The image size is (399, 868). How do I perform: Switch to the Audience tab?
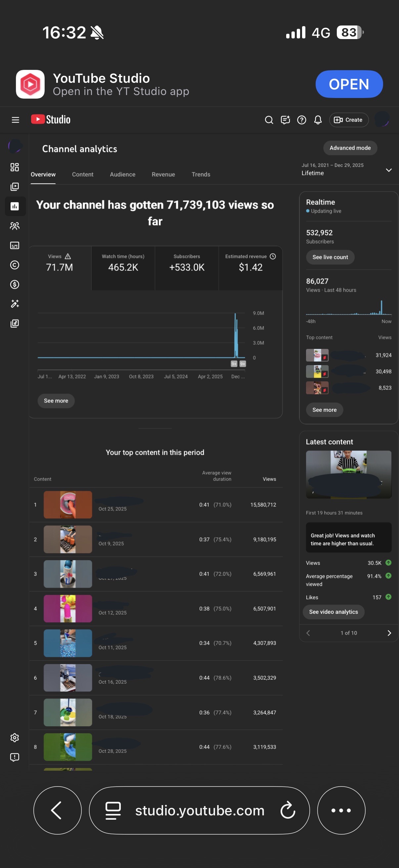tap(122, 174)
